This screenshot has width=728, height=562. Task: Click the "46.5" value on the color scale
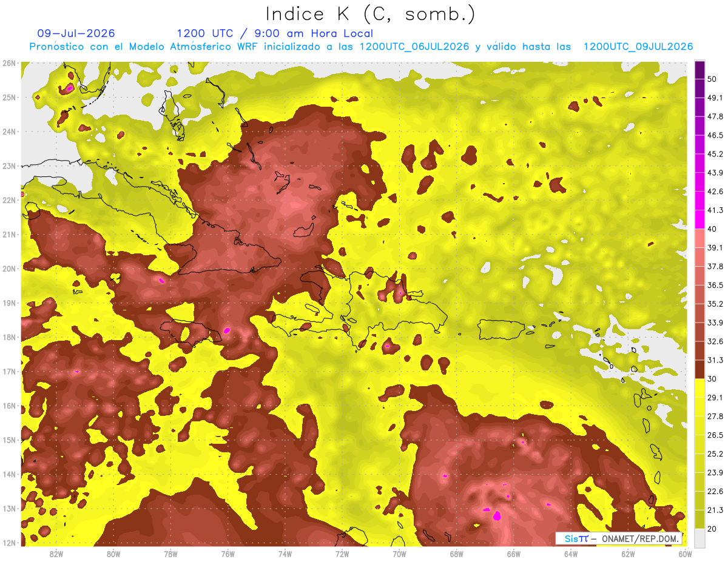click(715, 135)
